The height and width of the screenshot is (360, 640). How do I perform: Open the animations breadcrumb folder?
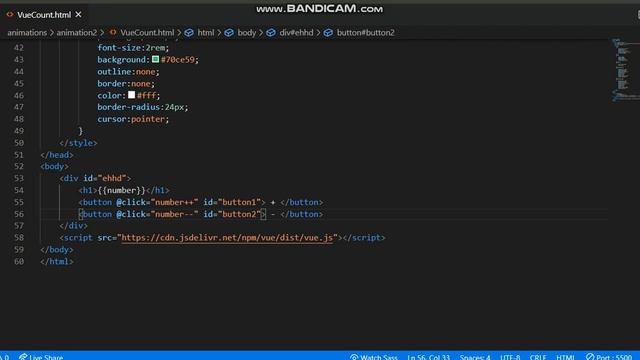coord(27,33)
